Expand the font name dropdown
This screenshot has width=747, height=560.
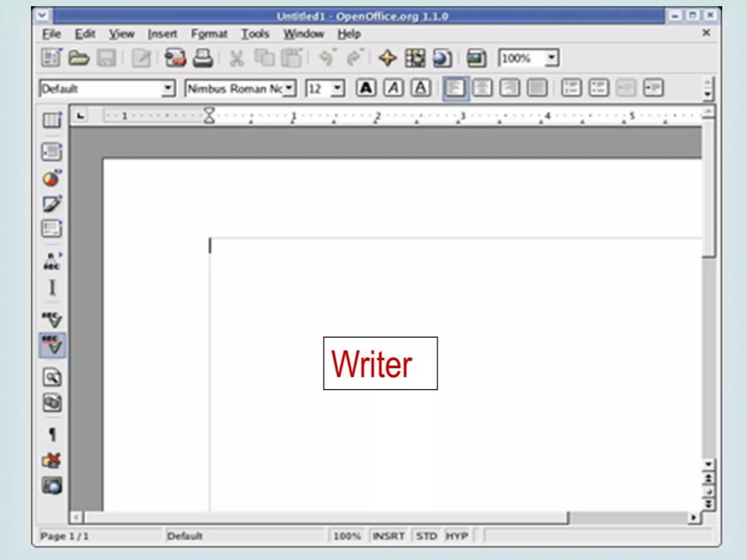289,88
